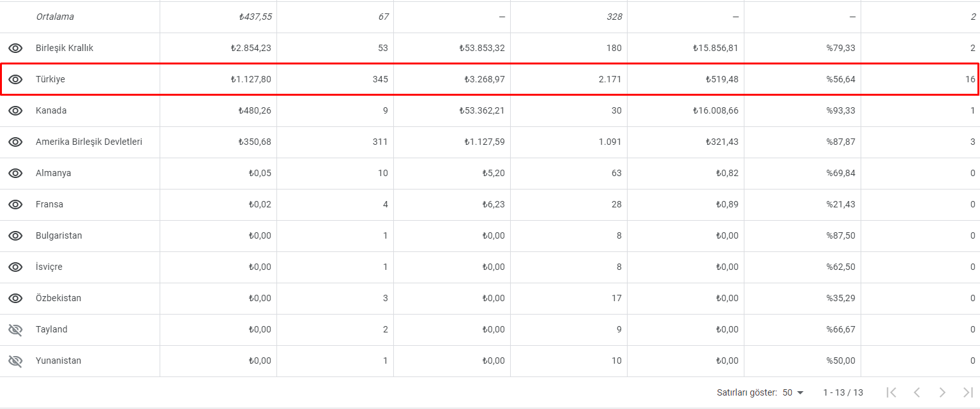Screen dimensions: 980x409
Task: Jump to last page icon
Action: coord(968,392)
